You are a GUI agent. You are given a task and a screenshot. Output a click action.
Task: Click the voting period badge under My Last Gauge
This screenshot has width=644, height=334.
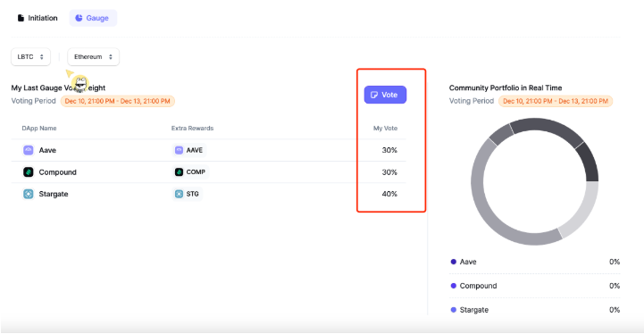[118, 101]
